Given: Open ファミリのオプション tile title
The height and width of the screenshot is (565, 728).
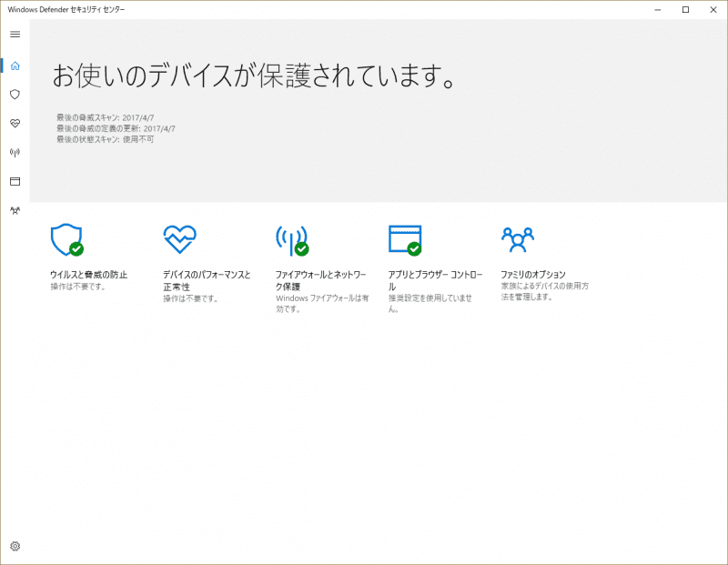Looking at the screenshot, I should pos(533,275).
